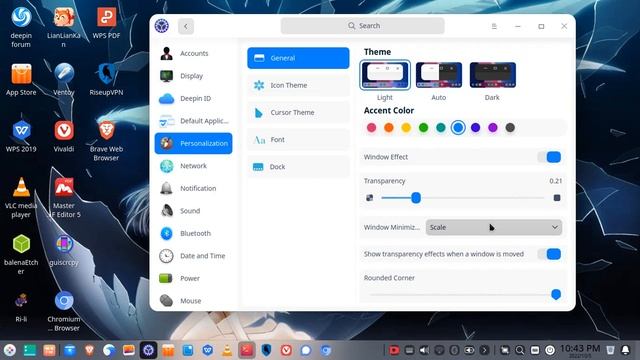
Task: Open balenaEtcher desktop shortcut
Action: (21, 254)
